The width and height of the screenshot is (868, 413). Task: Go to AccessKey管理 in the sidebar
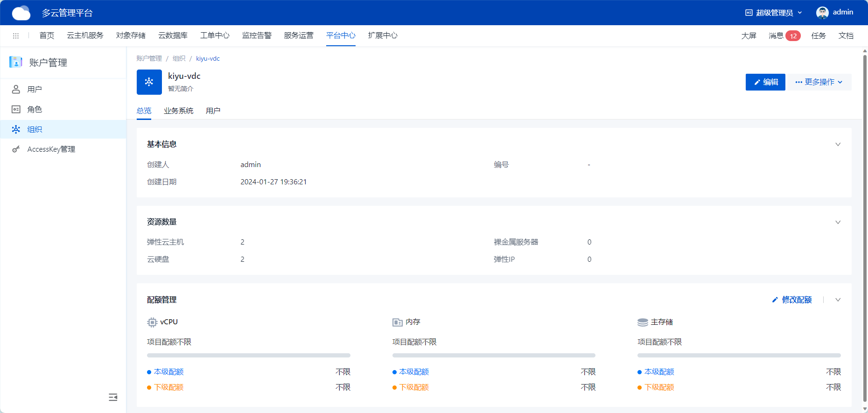[51, 149]
